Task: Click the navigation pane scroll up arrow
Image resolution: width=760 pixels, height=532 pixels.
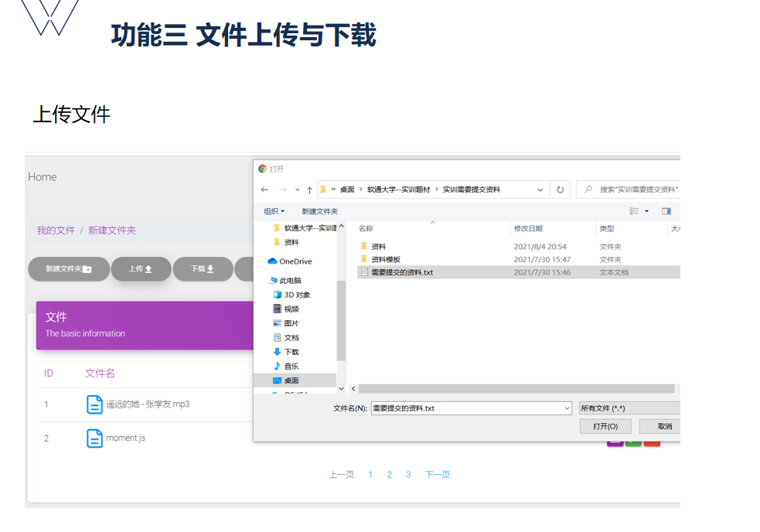Action: [x=341, y=226]
